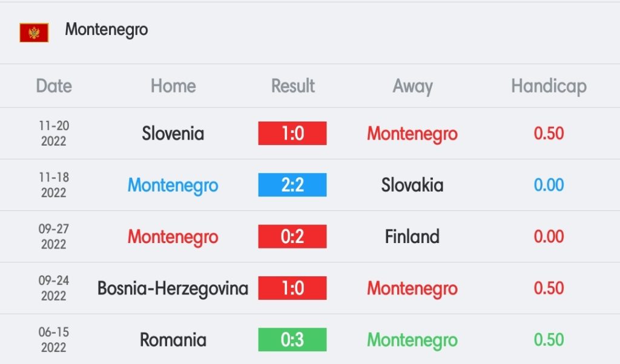Click the blue Montenegro home team name
620x364 pixels.
pyautogui.click(x=173, y=185)
